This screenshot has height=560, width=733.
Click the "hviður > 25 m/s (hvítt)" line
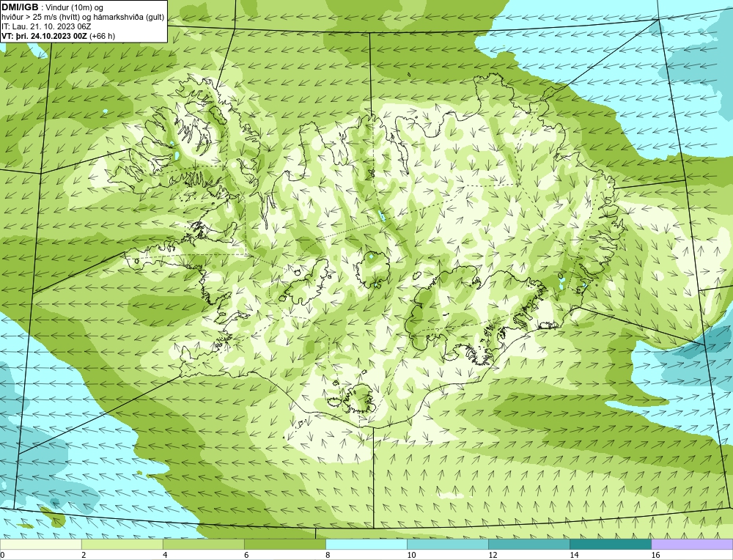(x=39, y=18)
